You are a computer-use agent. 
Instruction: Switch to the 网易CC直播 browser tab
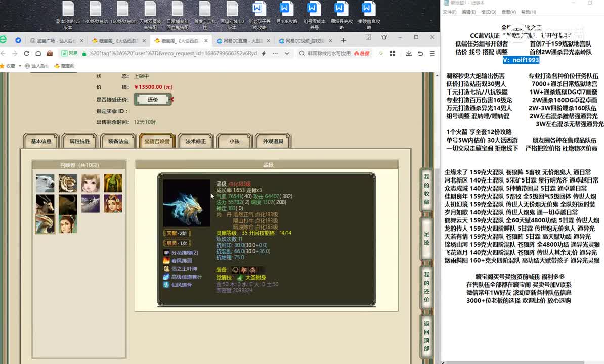coord(243,41)
